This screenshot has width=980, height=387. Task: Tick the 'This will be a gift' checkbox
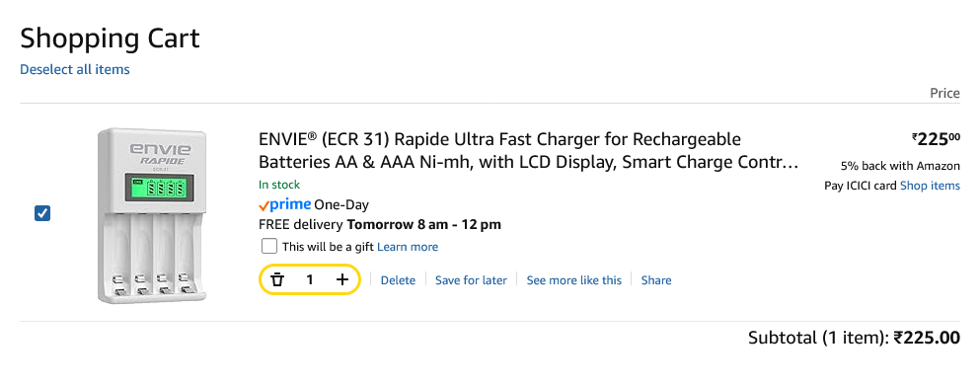click(269, 247)
